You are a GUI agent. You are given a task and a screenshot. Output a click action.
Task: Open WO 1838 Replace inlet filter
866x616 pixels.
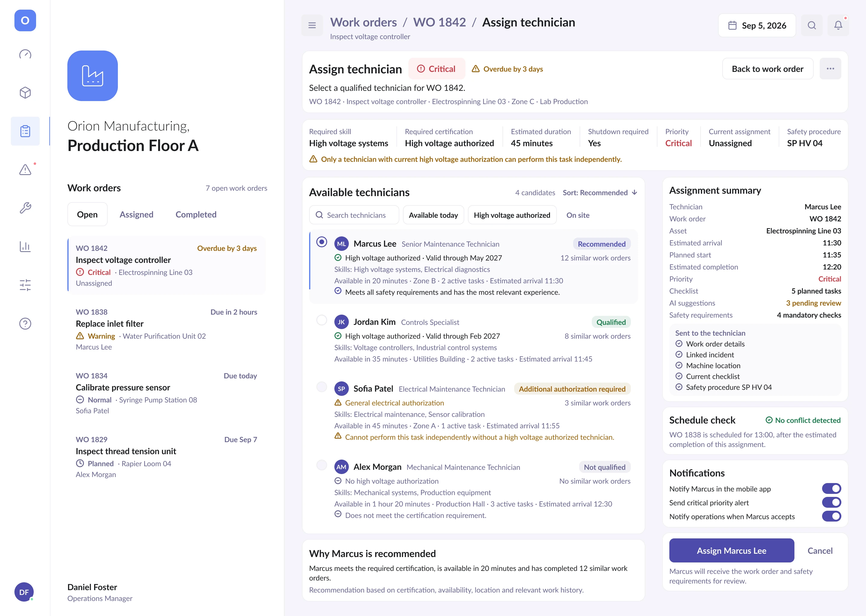point(167,329)
